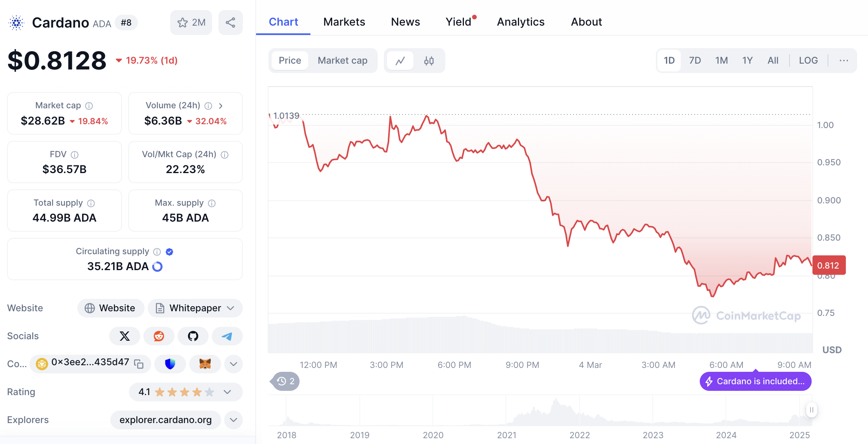Switch chart from Price to Market cap
This screenshot has height=444, width=868.
coord(342,61)
